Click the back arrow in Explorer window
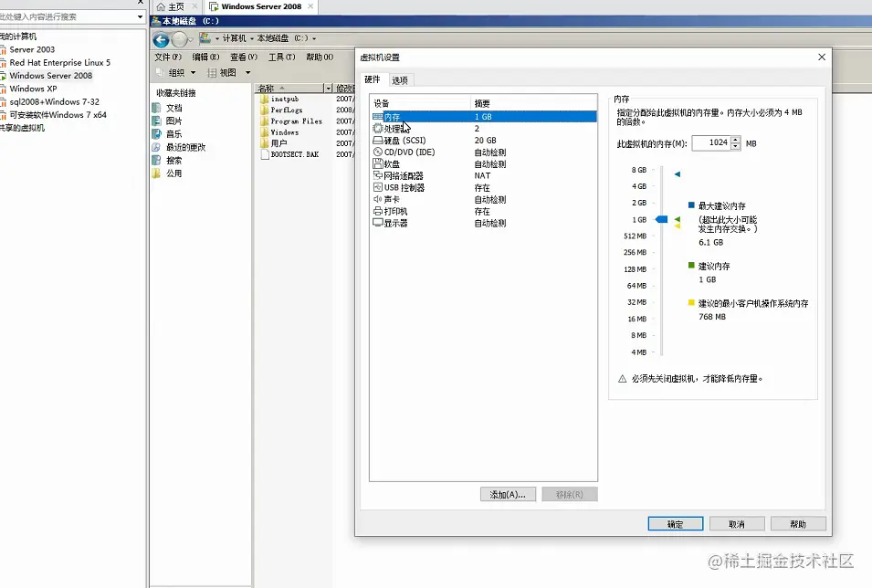872x588 pixels. (x=162, y=39)
